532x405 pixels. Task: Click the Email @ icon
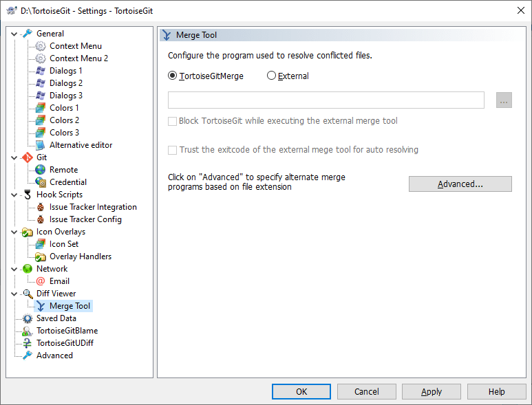coord(41,281)
